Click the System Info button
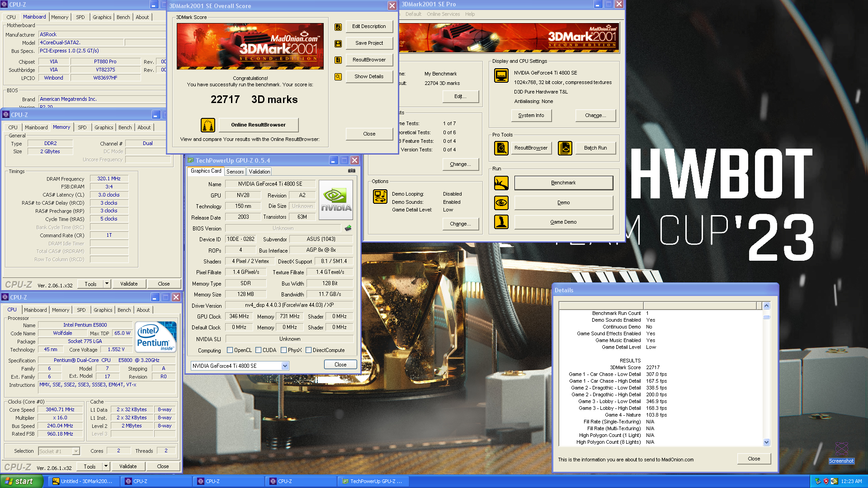This screenshot has width=868, height=488. click(531, 116)
